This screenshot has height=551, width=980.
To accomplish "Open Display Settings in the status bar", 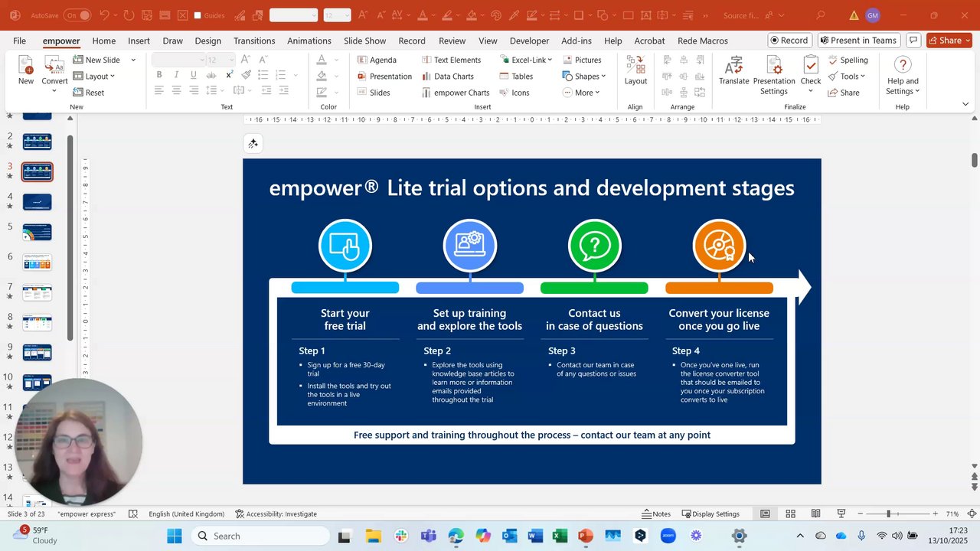I will point(710,514).
